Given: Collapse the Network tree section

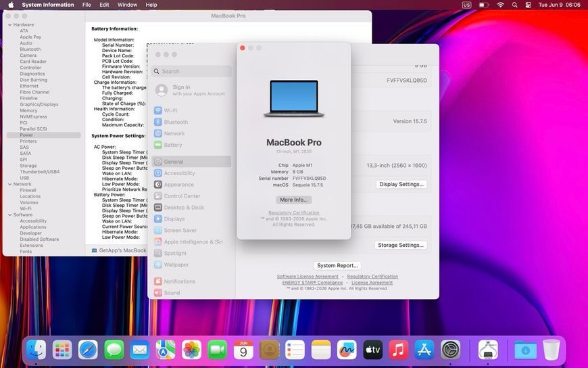Looking at the screenshot, I should coord(9,185).
